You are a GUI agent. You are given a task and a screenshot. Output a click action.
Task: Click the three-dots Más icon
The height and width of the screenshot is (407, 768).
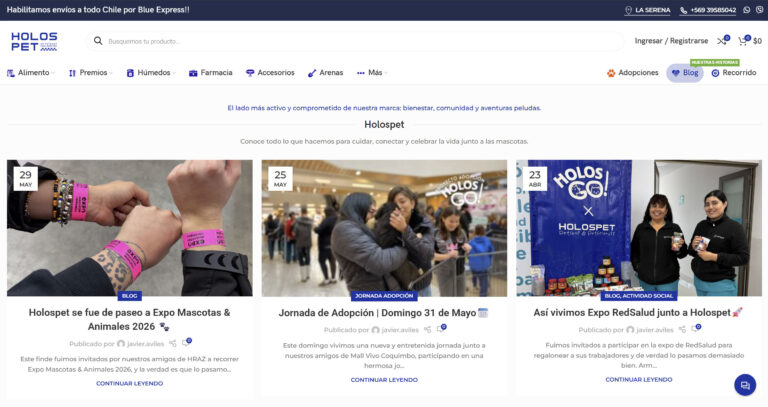[360, 73]
